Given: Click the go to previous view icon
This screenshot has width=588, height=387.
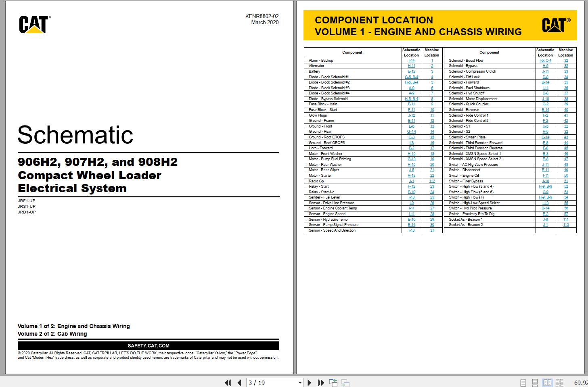Looking at the screenshot, I should pyautogui.click(x=333, y=383).
